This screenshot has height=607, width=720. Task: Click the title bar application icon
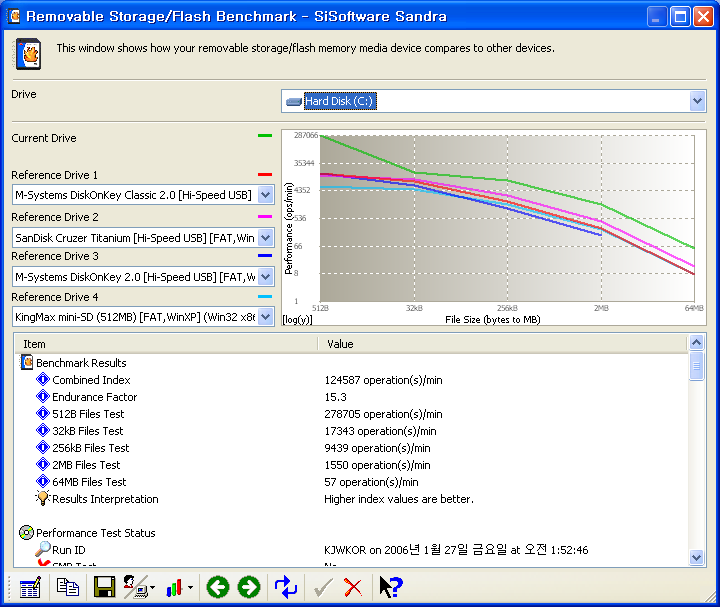click(14, 16)
